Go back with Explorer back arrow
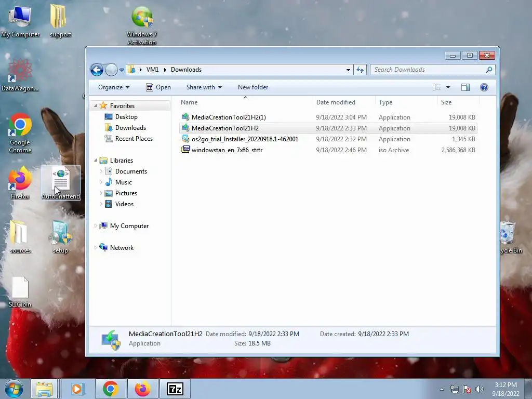 coord(97,70)
